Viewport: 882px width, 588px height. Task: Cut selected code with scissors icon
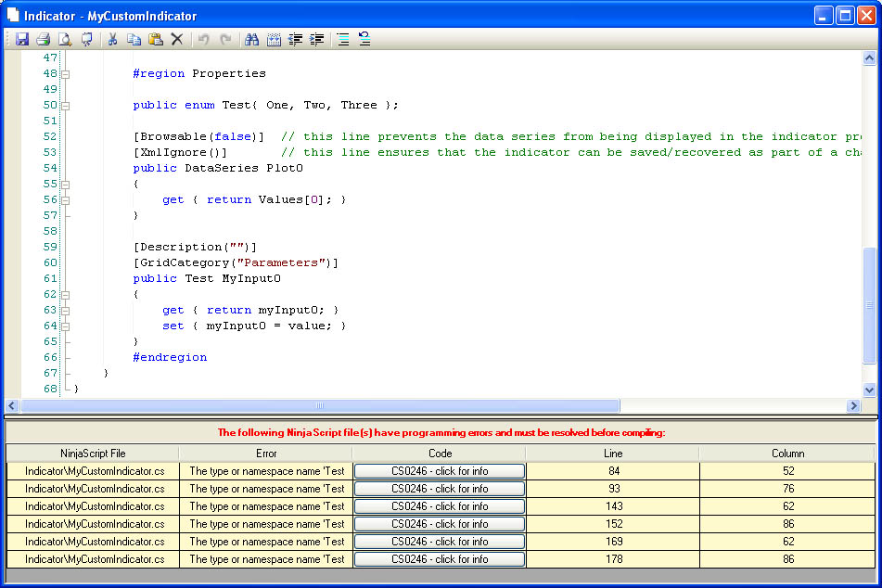click(x=112, y=40)
